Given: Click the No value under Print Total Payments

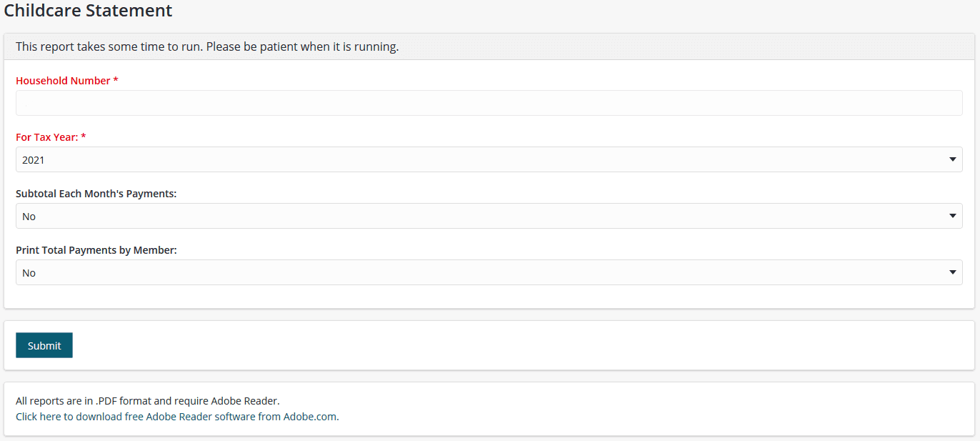Looking at the screenshot, I should [29, 273].
